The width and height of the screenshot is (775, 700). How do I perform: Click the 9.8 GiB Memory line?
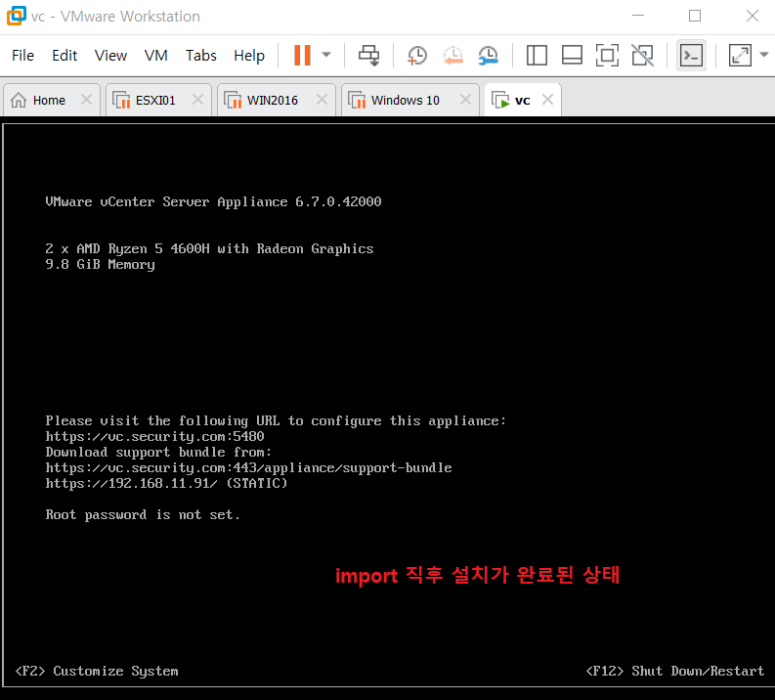(101, 265)
